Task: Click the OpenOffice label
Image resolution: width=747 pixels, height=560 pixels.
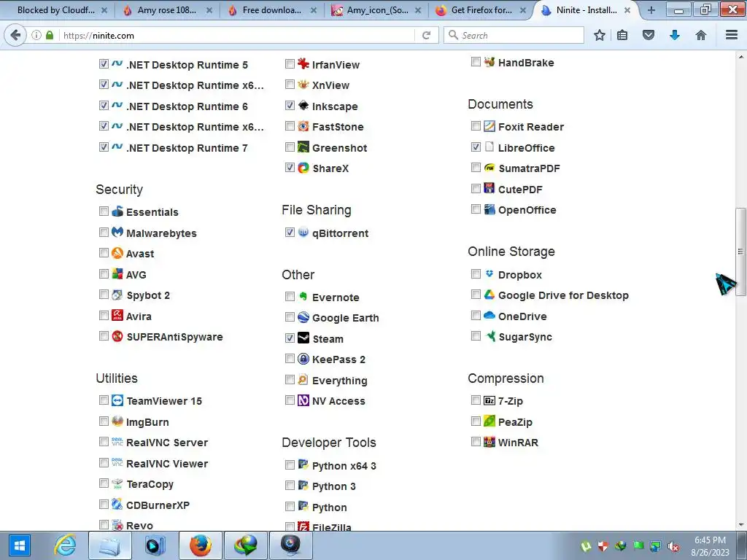Action: tap(527, 210)
